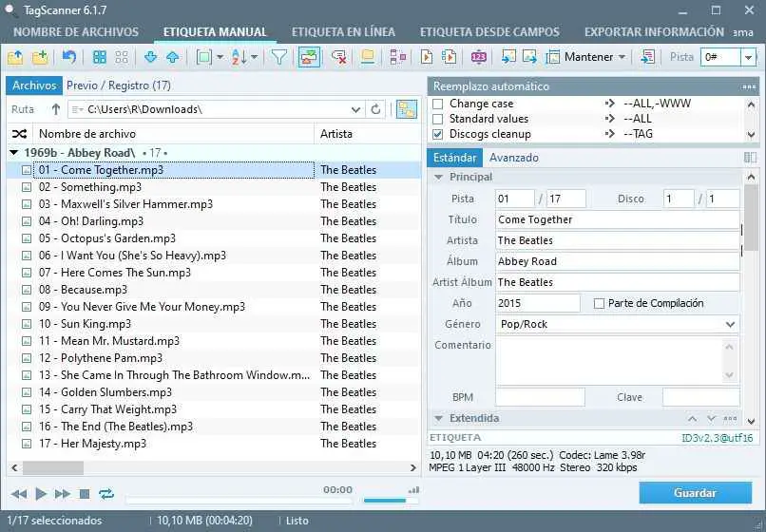Click the undo arrow icon in toolbar
This screenshot has width=766, height=532.
[x=69, y=57]
